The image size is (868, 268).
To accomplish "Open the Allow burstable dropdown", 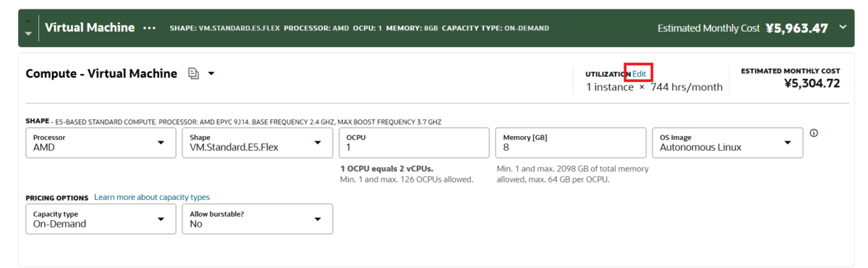I will click(x=257, y=219).
